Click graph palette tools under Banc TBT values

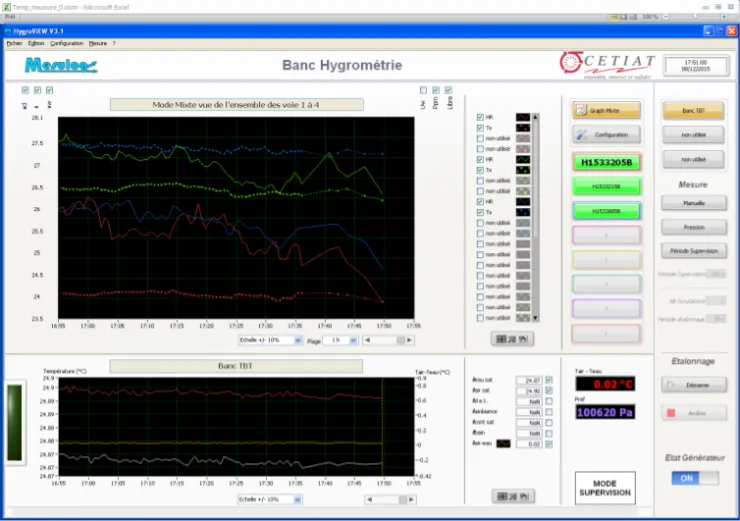(513, 496)
